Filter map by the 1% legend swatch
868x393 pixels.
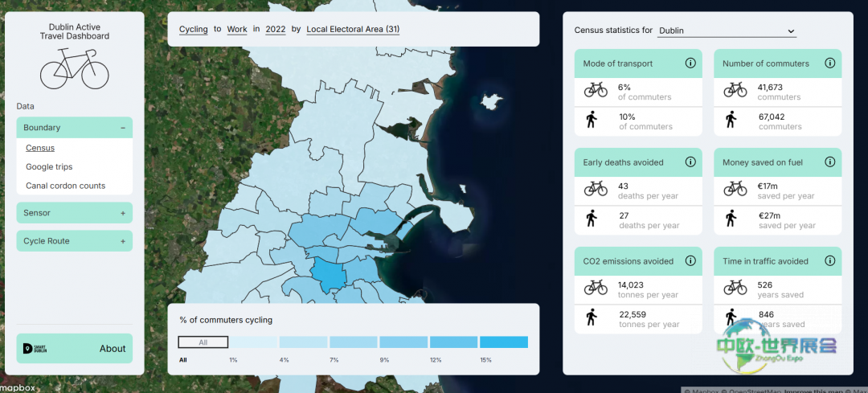pyautogui.click(x=253, y=342)
